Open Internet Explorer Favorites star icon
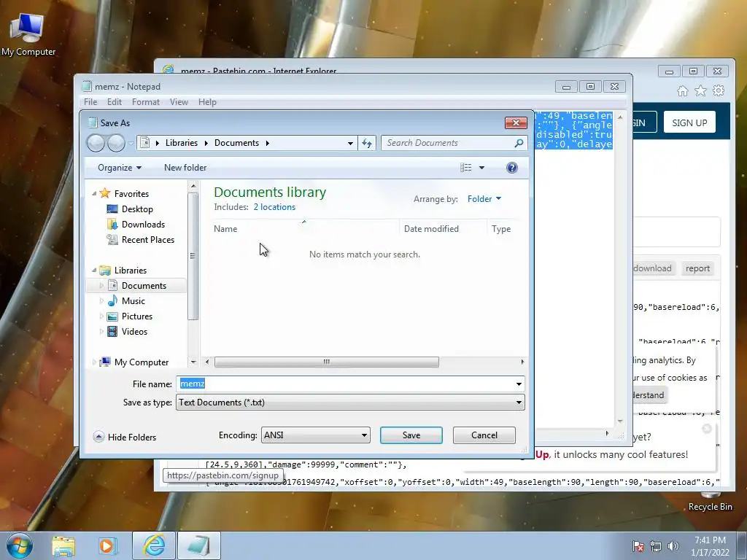The width and height of the screenshot is (747, 560). coord(700,91)
